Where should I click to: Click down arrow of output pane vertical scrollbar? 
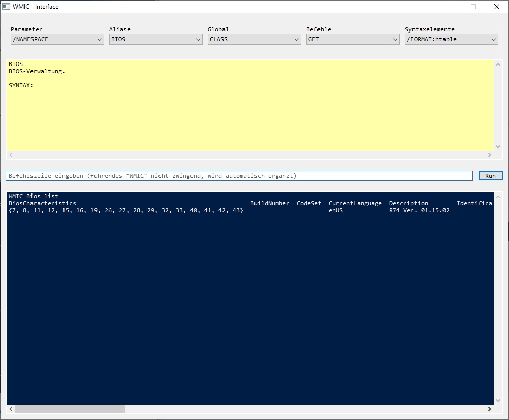[498, 400]
